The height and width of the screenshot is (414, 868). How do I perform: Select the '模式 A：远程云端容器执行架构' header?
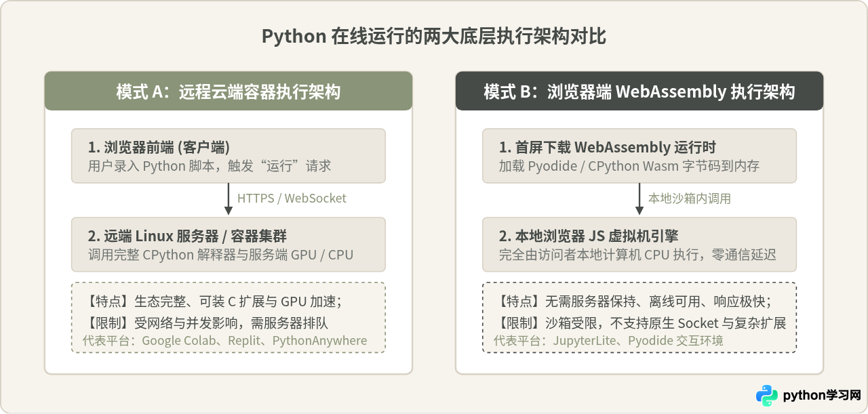(229, 91)
